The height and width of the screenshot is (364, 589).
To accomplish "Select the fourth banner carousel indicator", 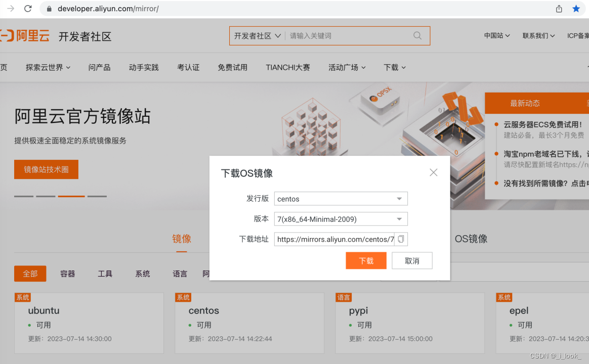I will coord(97,196).
